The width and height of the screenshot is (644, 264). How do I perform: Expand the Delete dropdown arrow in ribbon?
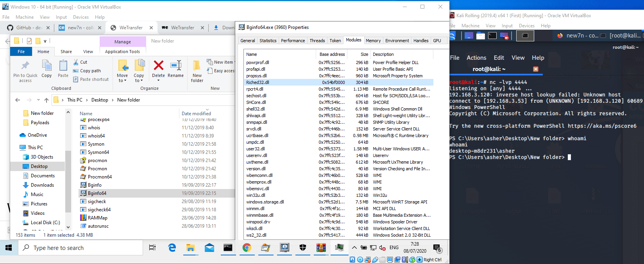[x=158, y=80]
